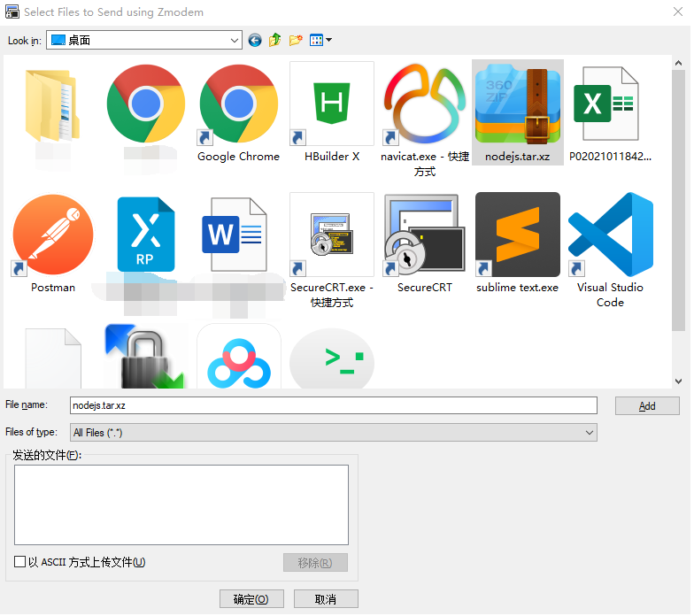Click the file list scroll-down arrow
This screenshot has height=616, width=694.
678,381
